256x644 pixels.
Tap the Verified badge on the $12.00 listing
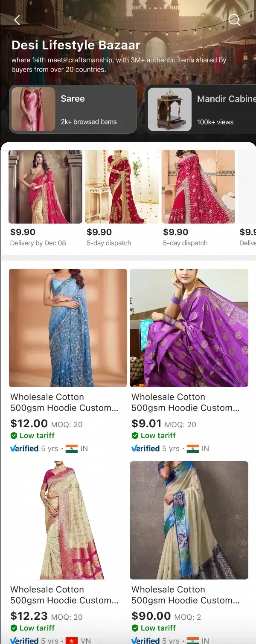point(24,448)
